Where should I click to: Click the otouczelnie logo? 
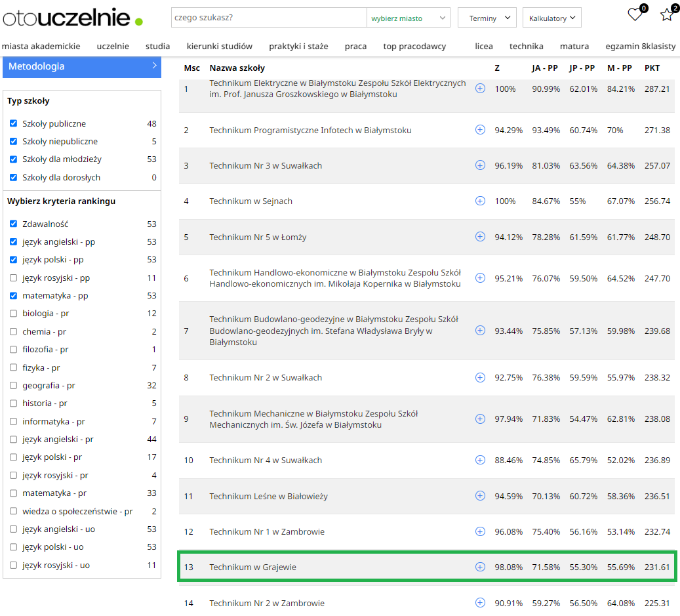tap(72, 18)
